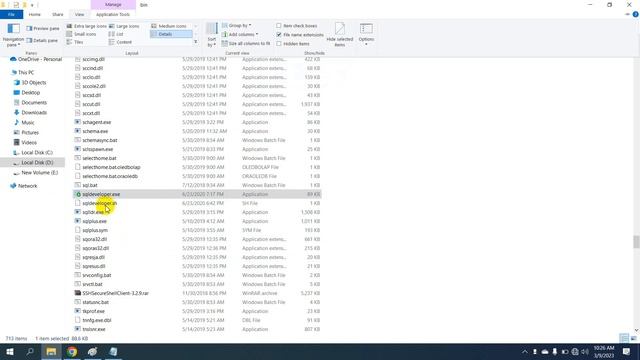Select Network in navigation pane
640x360 pixels.
click(x=24, y=186)
